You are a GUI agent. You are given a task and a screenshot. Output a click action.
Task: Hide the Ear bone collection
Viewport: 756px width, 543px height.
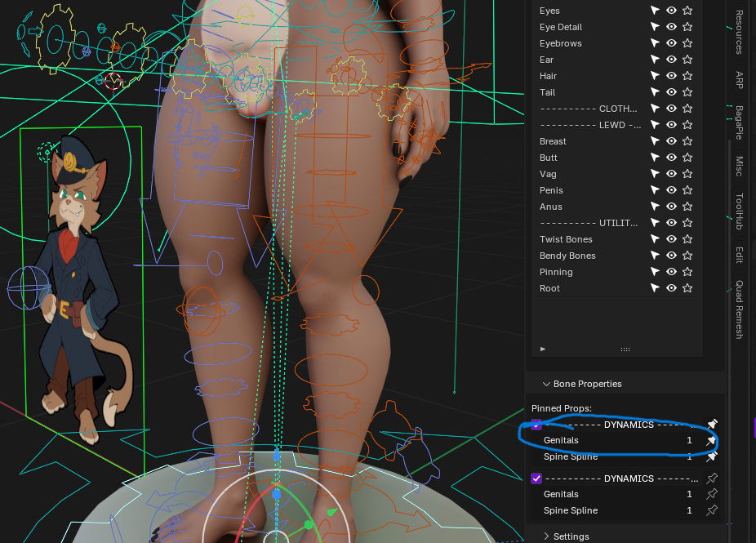(x=671, y=60)
